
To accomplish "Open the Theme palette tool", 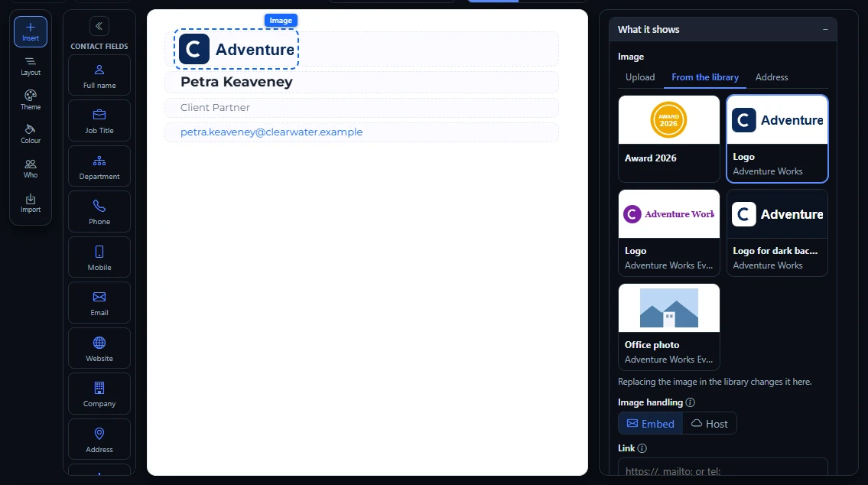I will [31, 100].
